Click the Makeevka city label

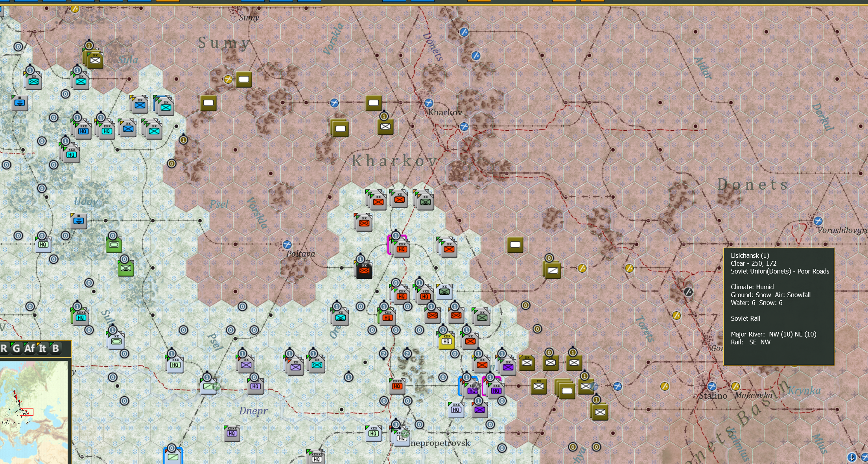[x=753, y=396]
